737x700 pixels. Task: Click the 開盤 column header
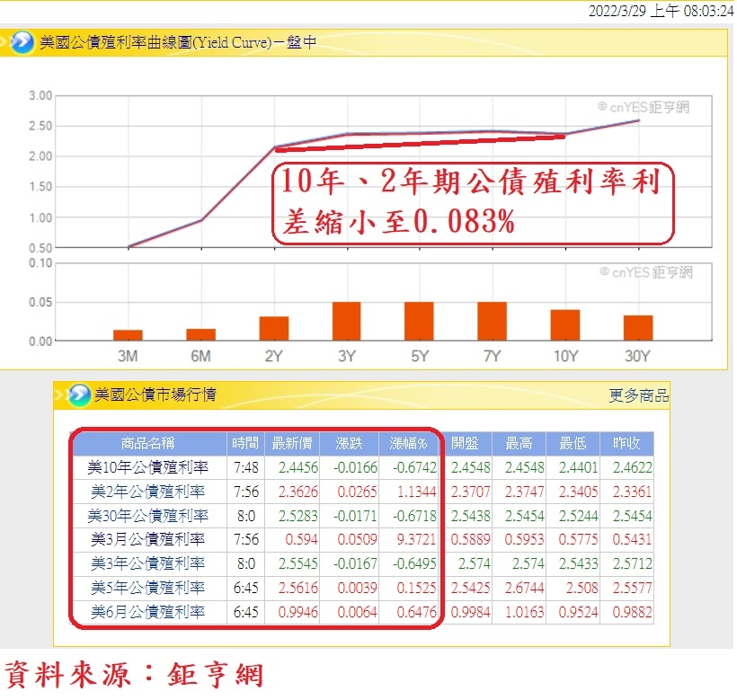click(465, 444)
